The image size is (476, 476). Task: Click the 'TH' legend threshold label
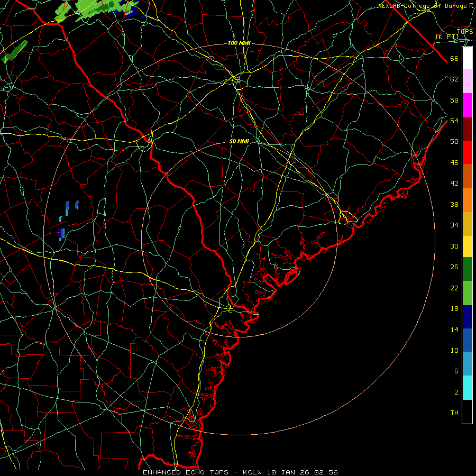[x=454, y=413]
